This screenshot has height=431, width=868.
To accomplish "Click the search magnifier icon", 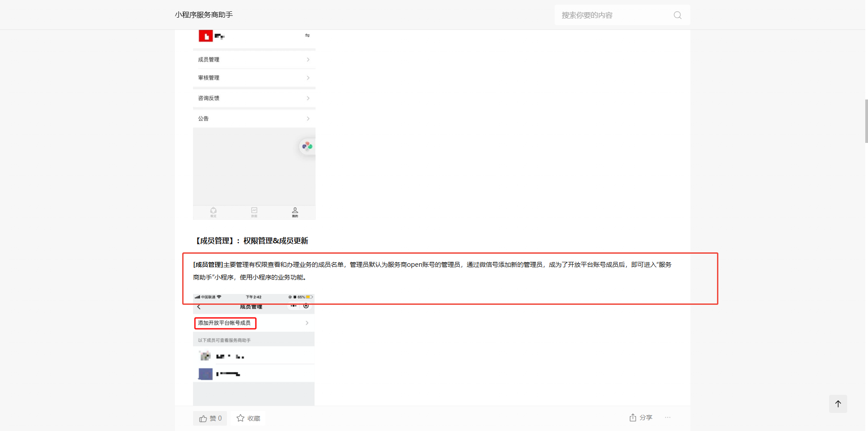I will point(677,15).
